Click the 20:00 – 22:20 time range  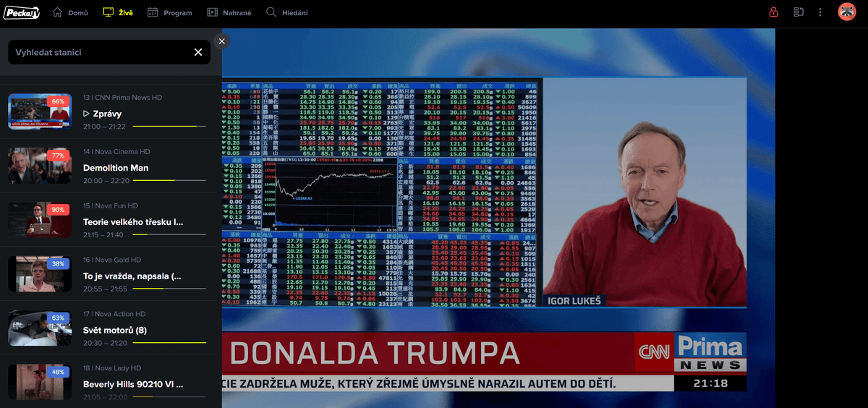[106, 181]
